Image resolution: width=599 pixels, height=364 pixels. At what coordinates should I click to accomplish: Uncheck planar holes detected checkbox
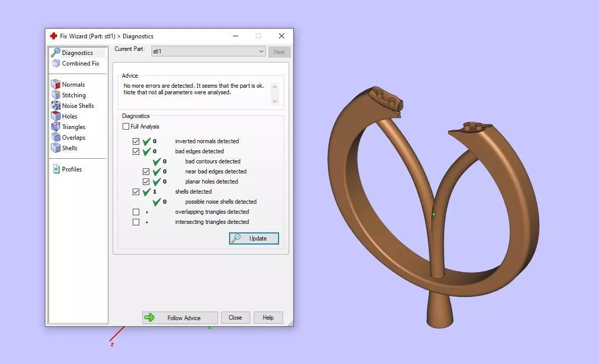click(x=146, y=181)
